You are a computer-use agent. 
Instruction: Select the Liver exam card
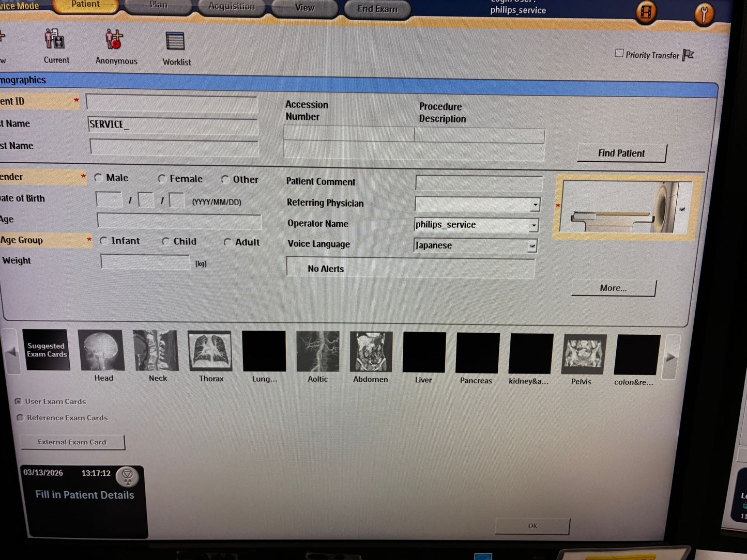[x=424, y=353]
